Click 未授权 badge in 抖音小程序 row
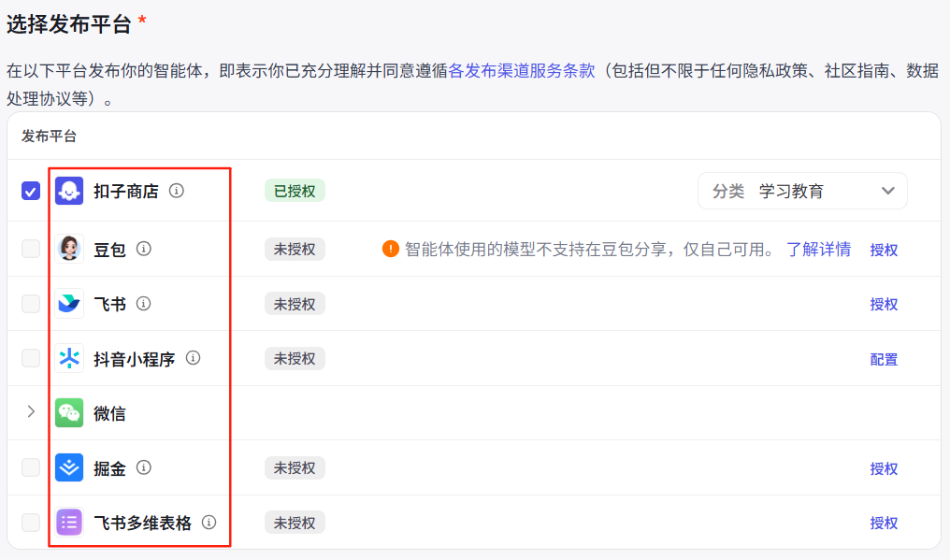The image size is (950, 560). coord(295,358)
